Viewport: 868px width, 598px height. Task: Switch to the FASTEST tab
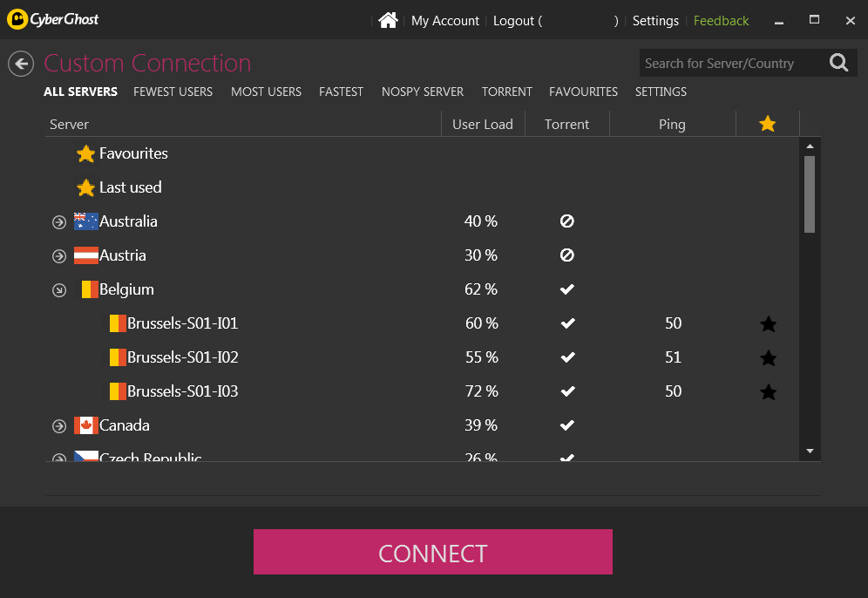(x=341, y=92)
